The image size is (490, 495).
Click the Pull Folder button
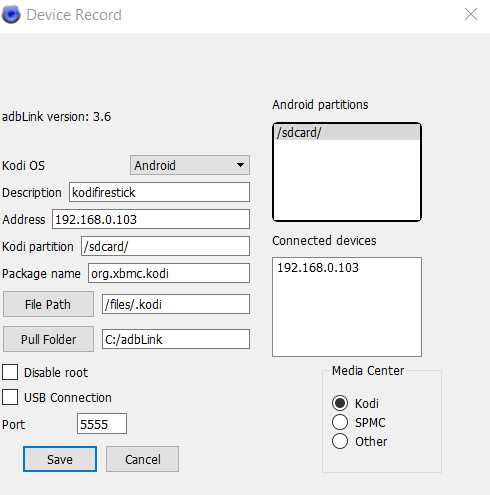[x=48, y=339]
